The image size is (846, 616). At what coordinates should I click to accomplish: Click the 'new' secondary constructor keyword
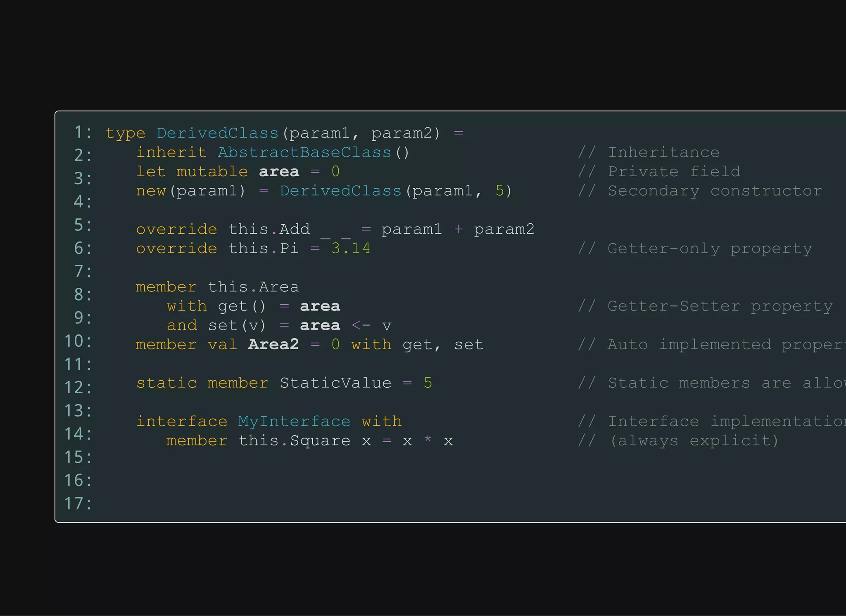tap(151, 191)
